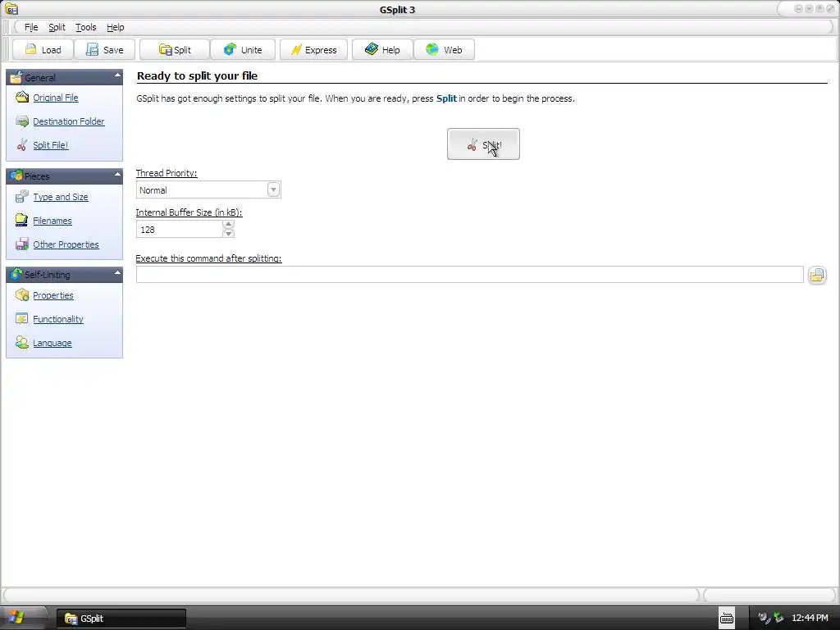Open the Language link

pos(52,343)
